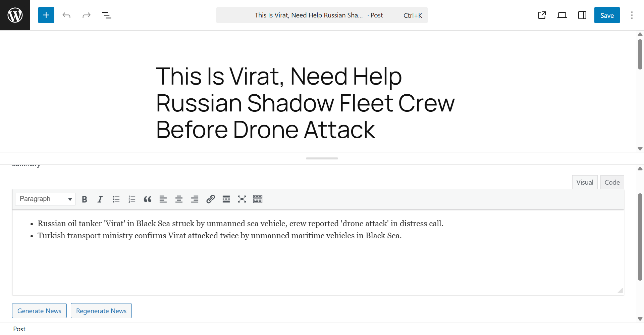This screenshot has width=644, height=335.
Task: Click the meta box panel scroll-up arrow
Action: (640, 169)
